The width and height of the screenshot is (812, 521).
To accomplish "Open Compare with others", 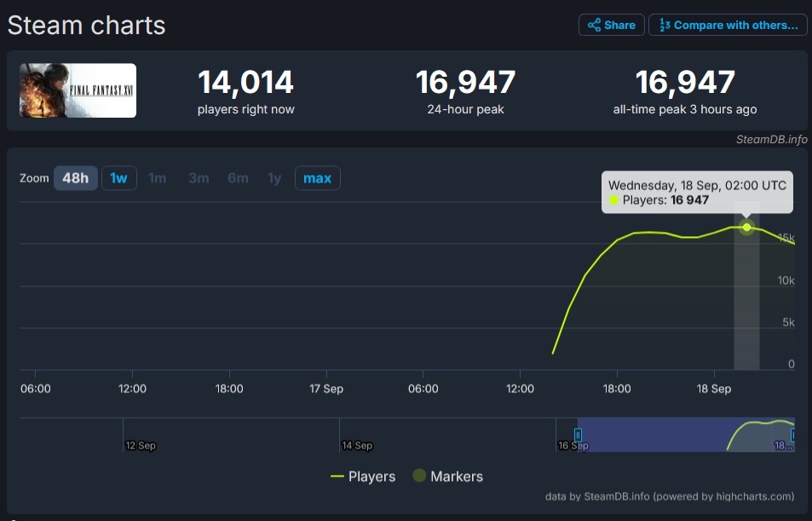I will coord(728,25).
